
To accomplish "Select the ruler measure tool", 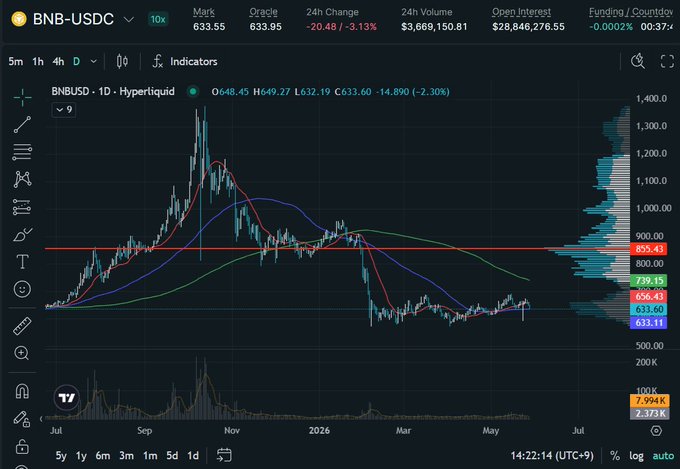I will pyautogui.click(x=22, y=326).
